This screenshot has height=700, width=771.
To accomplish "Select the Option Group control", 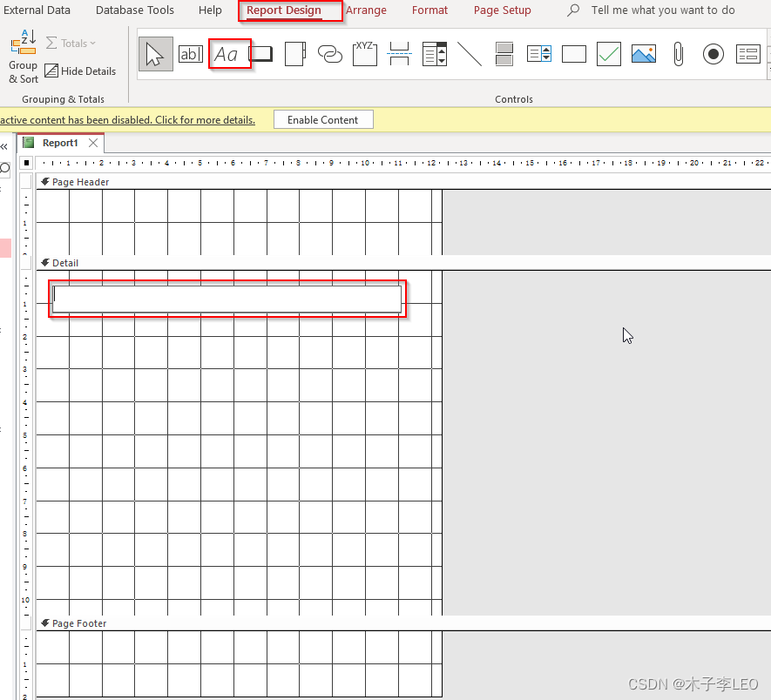I will tap(365, 54).
